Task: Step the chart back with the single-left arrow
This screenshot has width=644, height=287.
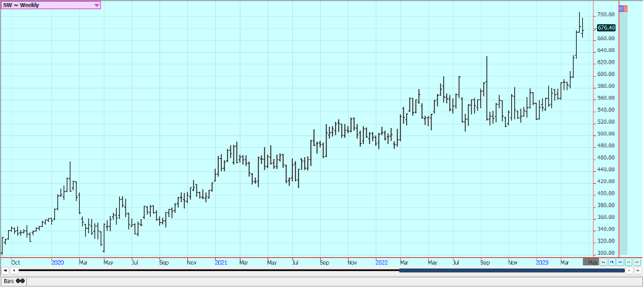Action: pyautogui.click(x=14, y=270)
